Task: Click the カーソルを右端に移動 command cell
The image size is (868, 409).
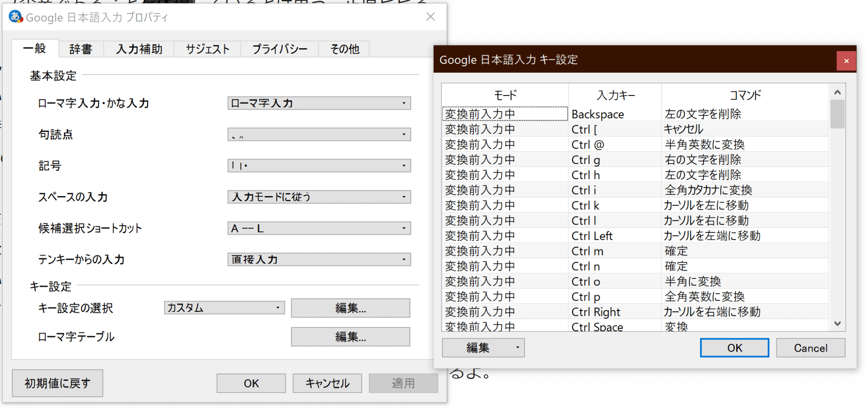Action: click(x=745, y=312)
